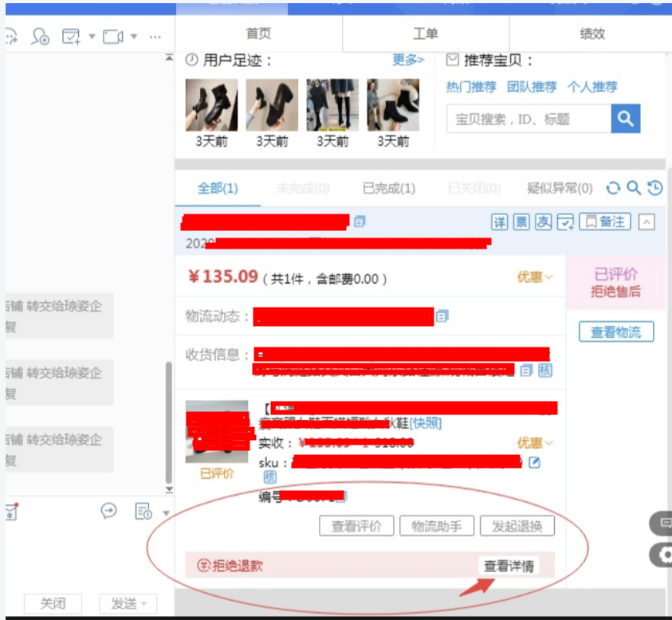Open fourth ankle boot footprint thumbnail
Viewport: 672px width, 620px height.
pyautogui.click(x=393, y=104)
